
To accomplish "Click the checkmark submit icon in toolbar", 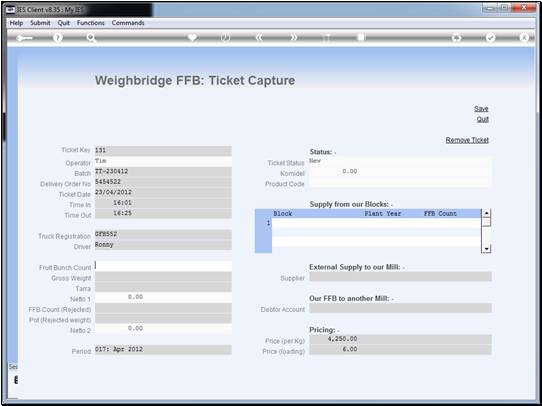I will [490, 38].
